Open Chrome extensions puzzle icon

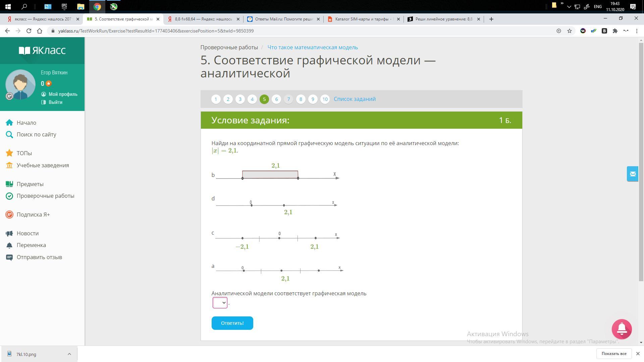(x=615, y=31)
